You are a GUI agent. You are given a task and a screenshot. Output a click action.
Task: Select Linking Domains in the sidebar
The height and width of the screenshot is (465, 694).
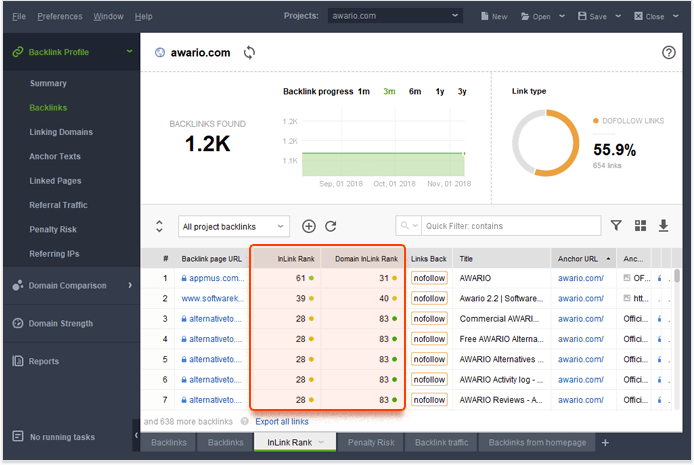pos(61,132)
